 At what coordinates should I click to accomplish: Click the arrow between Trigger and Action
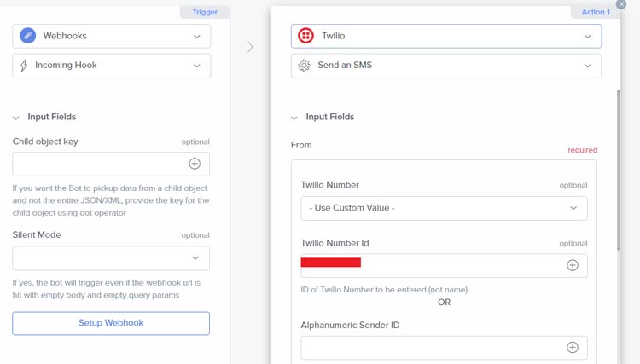click(250, 47)
